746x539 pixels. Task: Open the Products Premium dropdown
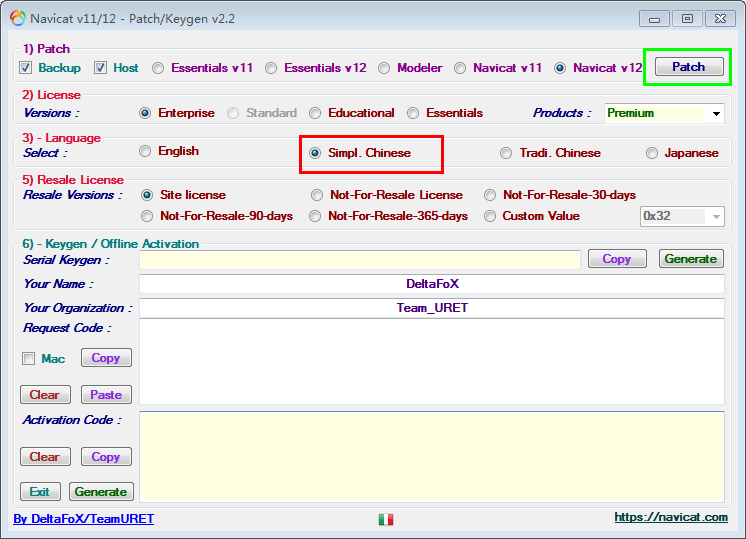point(664,113)
